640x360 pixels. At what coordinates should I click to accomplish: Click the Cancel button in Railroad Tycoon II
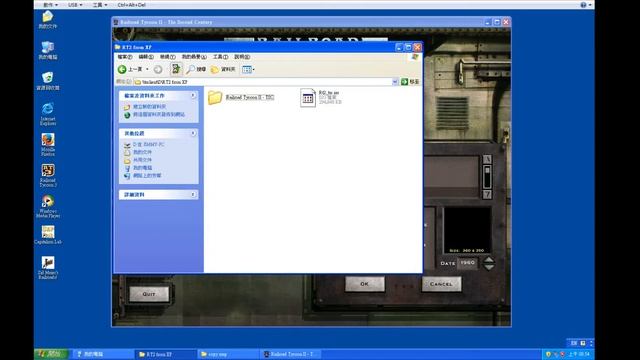441,284
